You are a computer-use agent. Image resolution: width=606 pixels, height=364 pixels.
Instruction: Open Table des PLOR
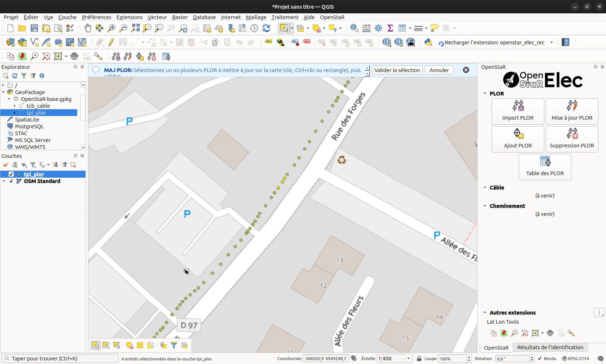[545, 167]
